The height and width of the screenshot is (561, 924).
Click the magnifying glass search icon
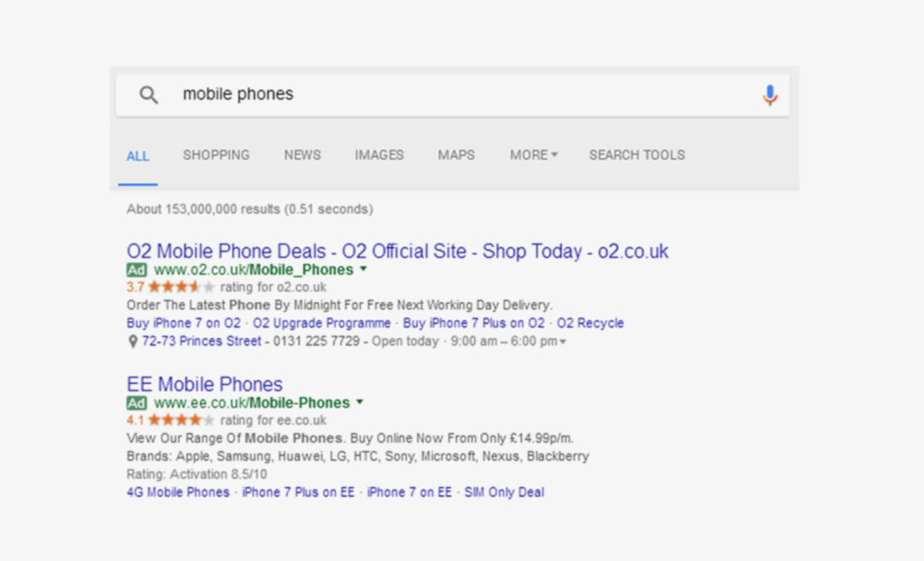click(x=149, y=95)
